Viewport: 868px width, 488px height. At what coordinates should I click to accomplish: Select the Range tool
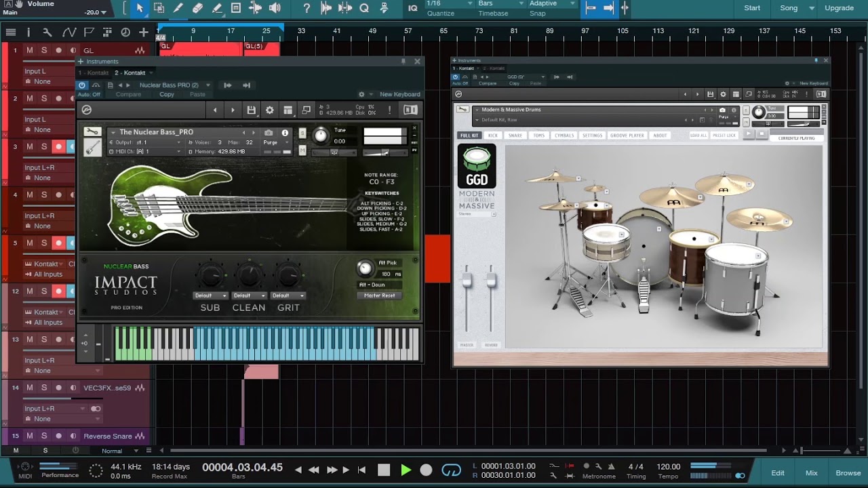click(159, 8)
